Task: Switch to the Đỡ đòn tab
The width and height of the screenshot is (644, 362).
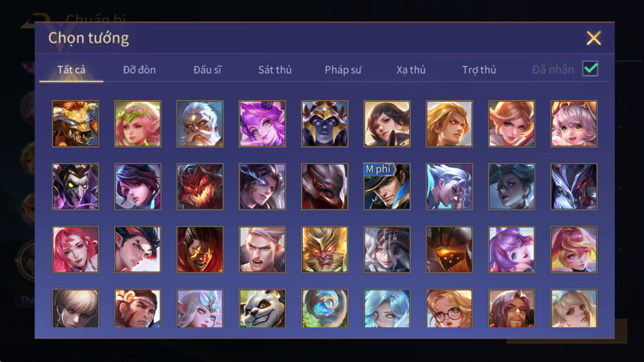Action: (x=139, y=70)
